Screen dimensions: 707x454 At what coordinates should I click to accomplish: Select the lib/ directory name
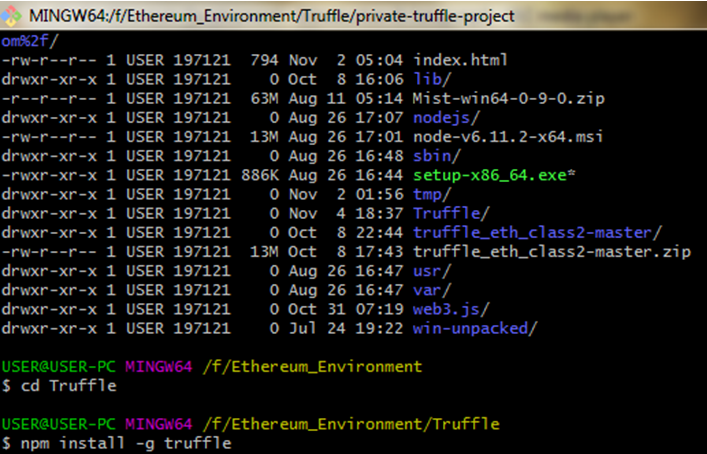(x=432, y=79)
